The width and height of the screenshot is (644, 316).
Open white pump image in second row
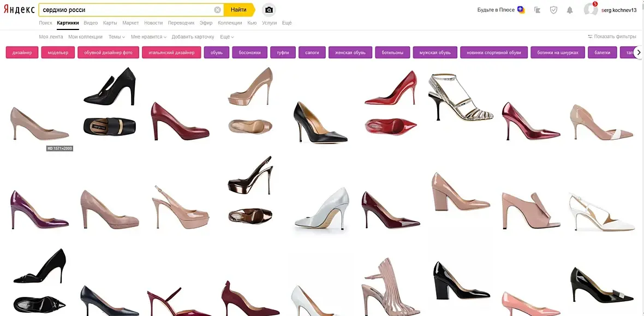[x=321, y=208]
